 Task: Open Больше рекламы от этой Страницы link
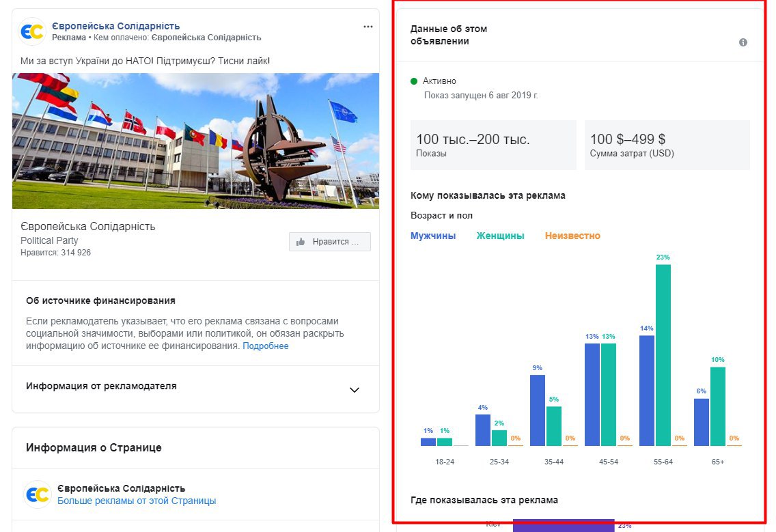point(137,501)
